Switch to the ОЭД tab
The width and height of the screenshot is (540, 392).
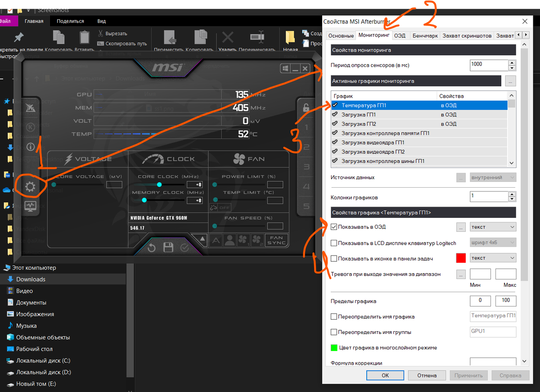(x=400, y=36)
